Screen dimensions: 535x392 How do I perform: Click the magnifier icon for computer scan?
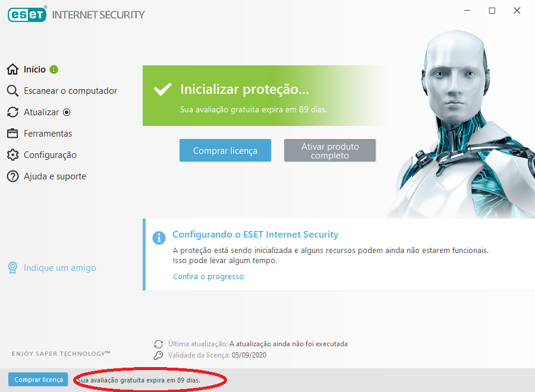tap(12, 91)
